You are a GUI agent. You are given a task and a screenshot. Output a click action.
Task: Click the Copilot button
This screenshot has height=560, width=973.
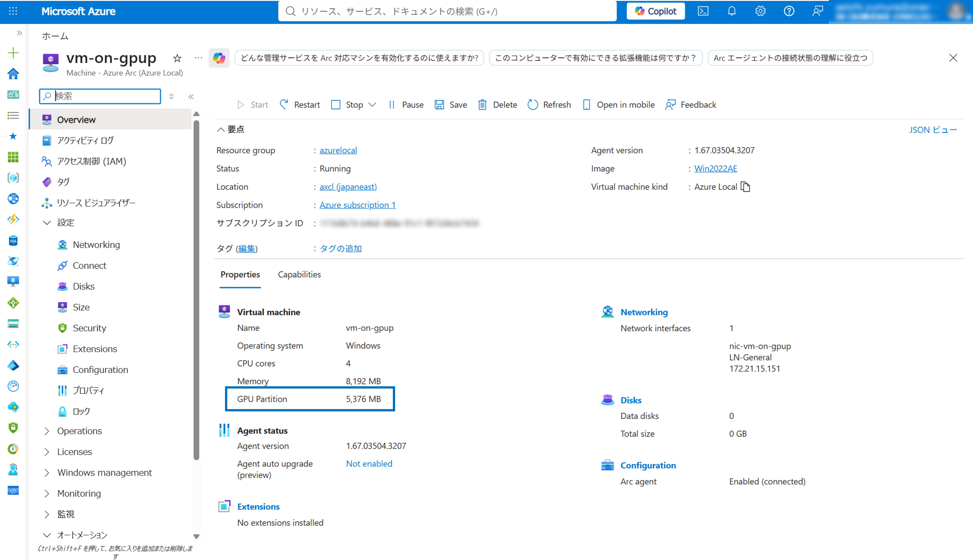click(655, 11)
